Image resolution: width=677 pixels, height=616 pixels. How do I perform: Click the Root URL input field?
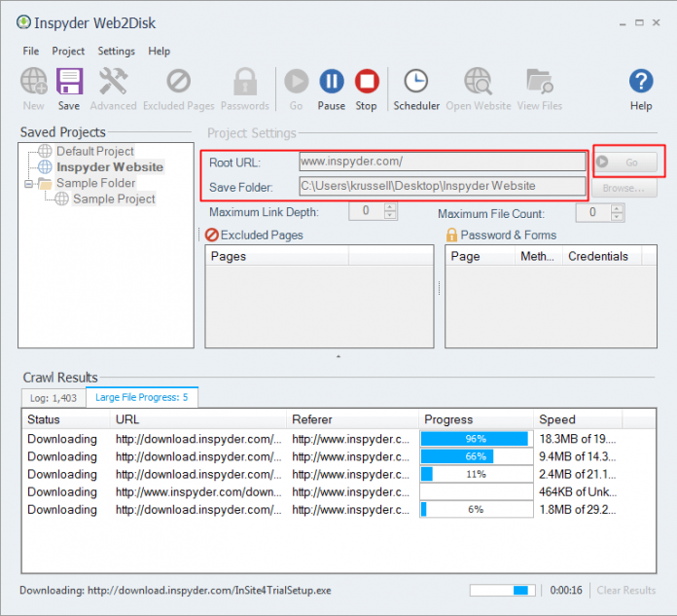442,162
